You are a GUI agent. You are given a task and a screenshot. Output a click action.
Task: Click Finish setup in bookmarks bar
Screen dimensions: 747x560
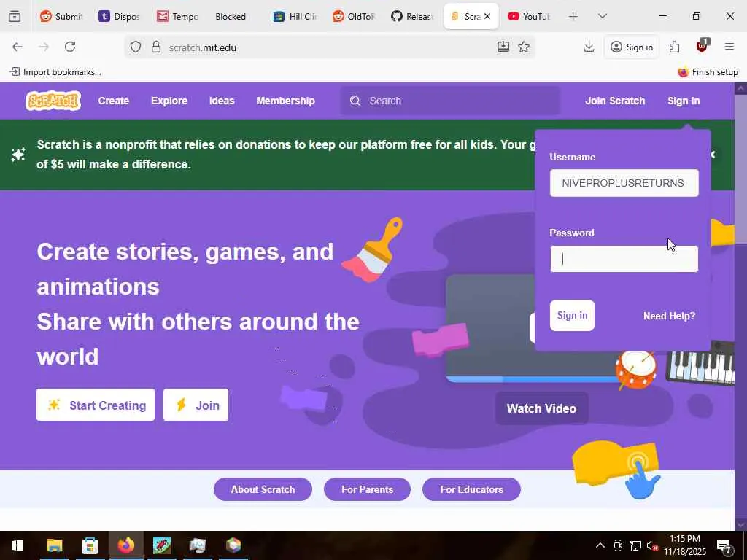708,72
